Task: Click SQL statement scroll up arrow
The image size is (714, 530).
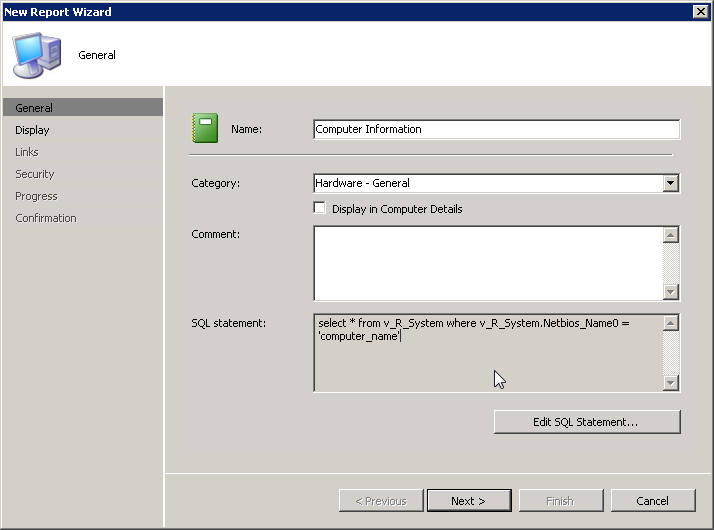Action: pos(671,323)
